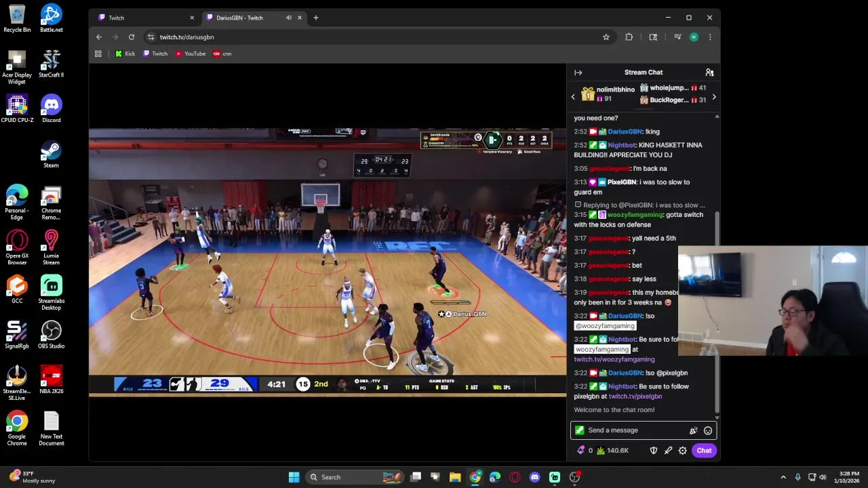Open Chrome three-dot menu
Image resolution: width=868 pixels, height=488 pixels.
(x=710, y=37)
